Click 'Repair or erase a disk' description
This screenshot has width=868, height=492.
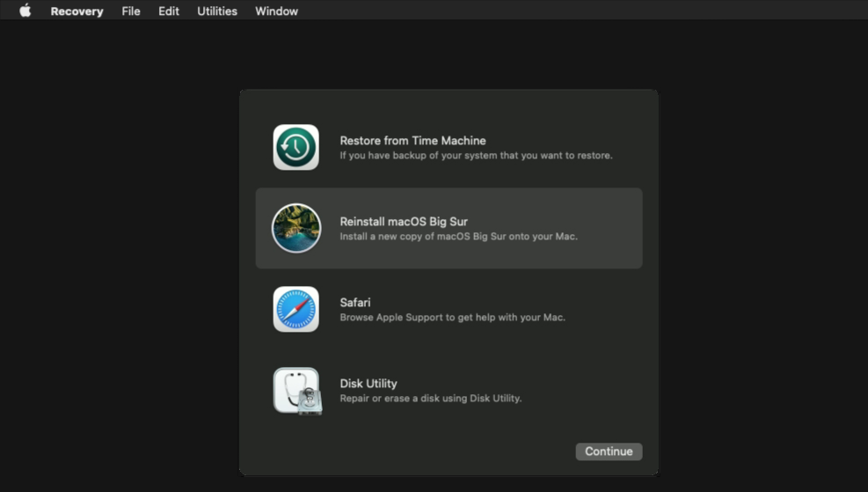coord(431,399)
